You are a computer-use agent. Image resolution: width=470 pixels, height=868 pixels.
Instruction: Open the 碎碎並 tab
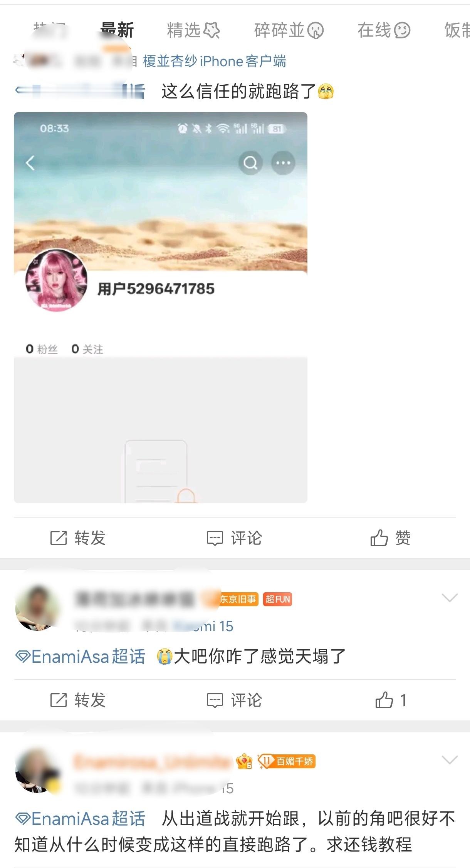pyautogui.click(x=289, y=30)
